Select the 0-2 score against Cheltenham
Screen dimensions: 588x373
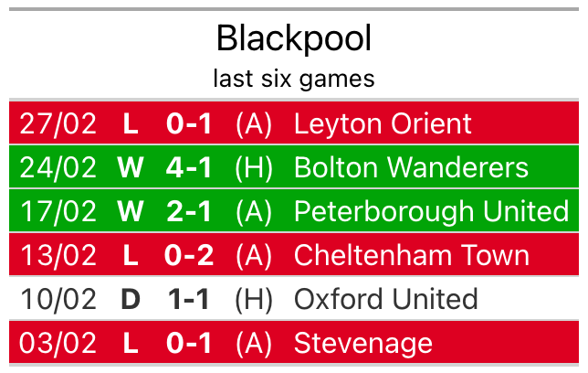point(189,255)
